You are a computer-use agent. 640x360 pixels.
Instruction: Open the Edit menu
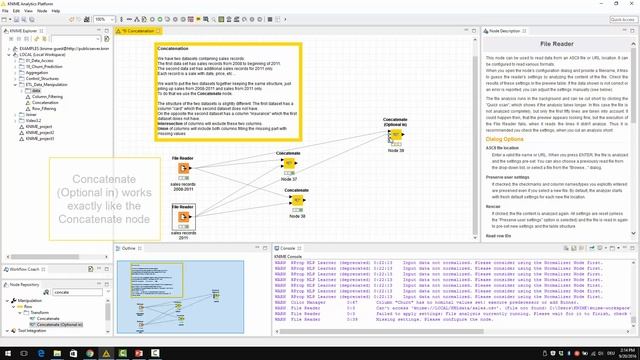[16, 11]
